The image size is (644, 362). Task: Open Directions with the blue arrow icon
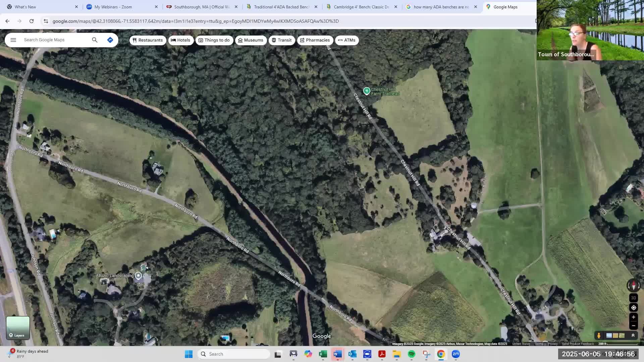pos(110,40)
